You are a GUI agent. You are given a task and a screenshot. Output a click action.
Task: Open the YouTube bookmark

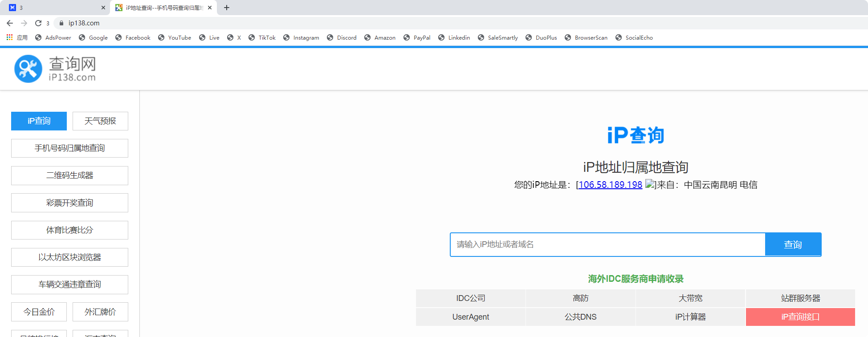[175, 38]
